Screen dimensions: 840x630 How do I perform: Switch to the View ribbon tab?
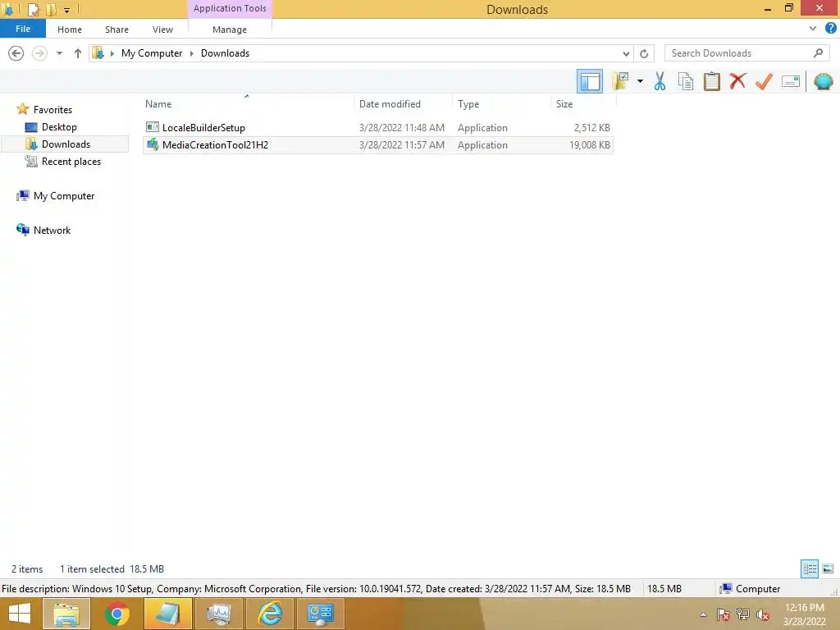pyautogui.click(x=162, y=30)
